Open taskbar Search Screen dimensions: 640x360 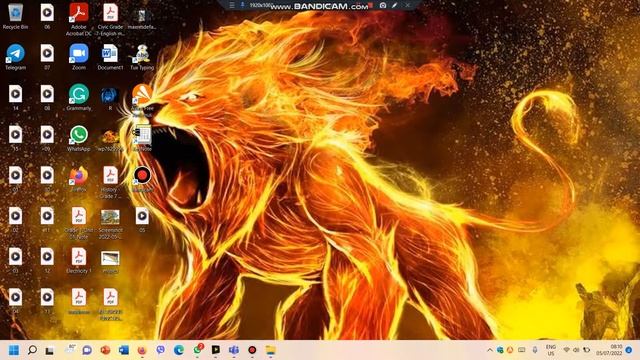point(32,350)
